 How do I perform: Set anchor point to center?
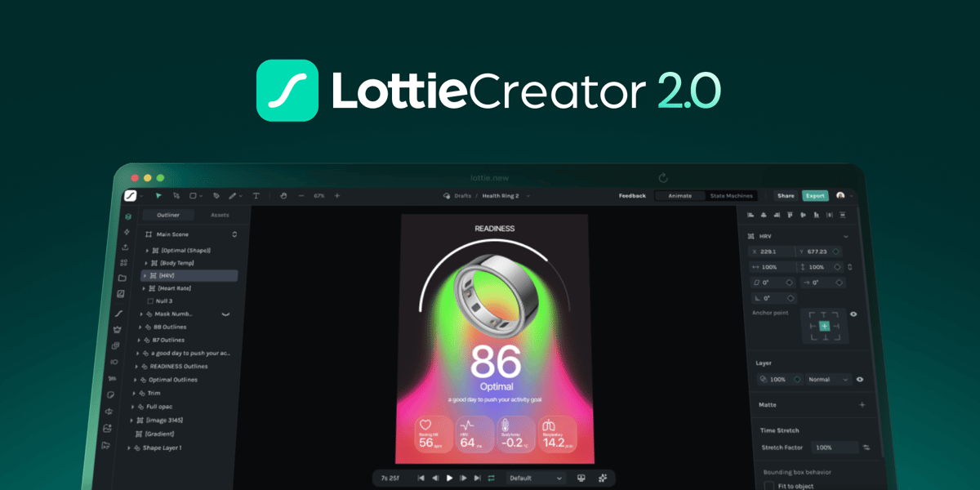tap(825, 326)
